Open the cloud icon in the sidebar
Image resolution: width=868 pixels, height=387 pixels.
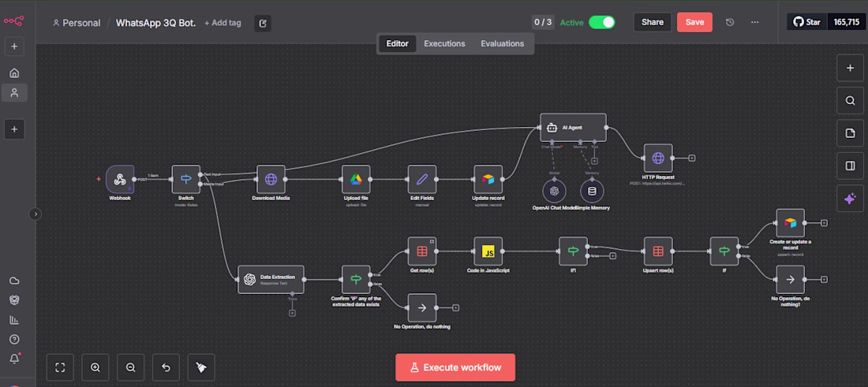coord(14,281)
